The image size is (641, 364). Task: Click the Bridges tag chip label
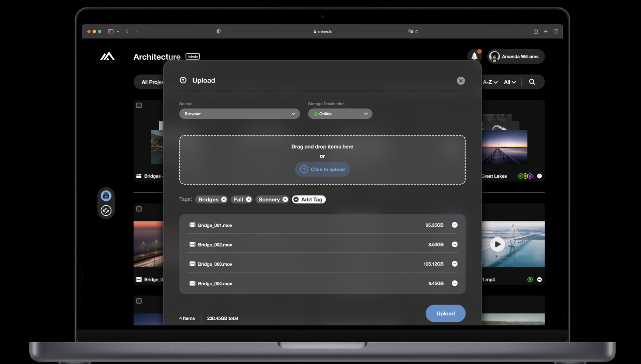coord(208,200)
